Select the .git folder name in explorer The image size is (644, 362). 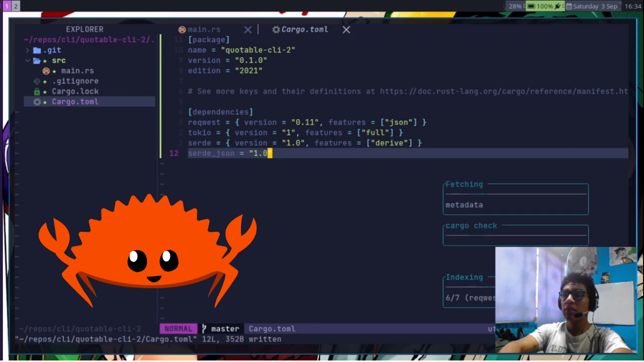[52, 50]
